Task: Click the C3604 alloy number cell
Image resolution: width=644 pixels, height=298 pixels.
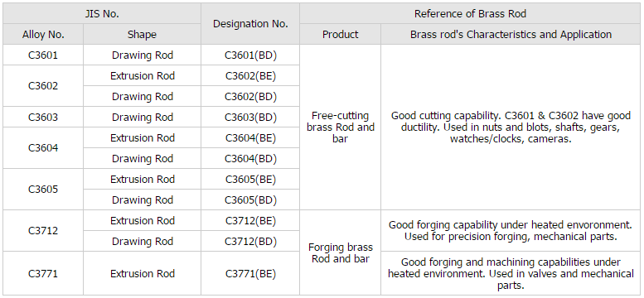Action: 43,148
